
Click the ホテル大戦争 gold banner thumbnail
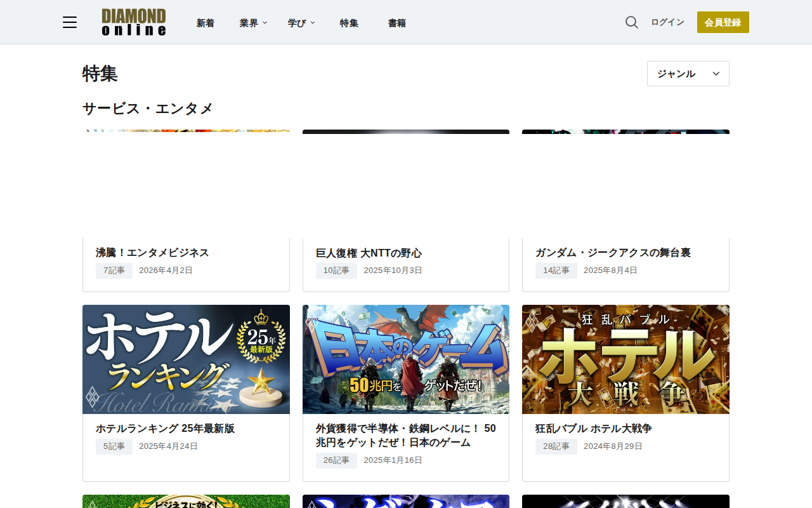point(625,359)
